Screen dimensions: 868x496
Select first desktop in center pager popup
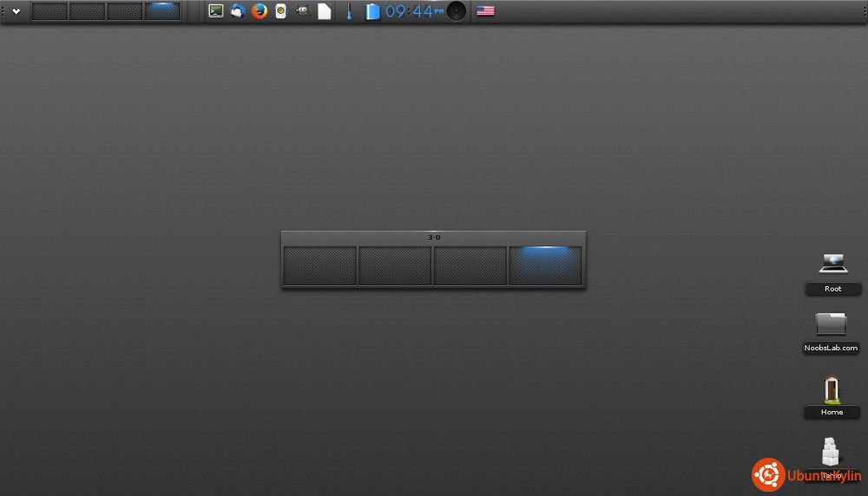point(320,266)
